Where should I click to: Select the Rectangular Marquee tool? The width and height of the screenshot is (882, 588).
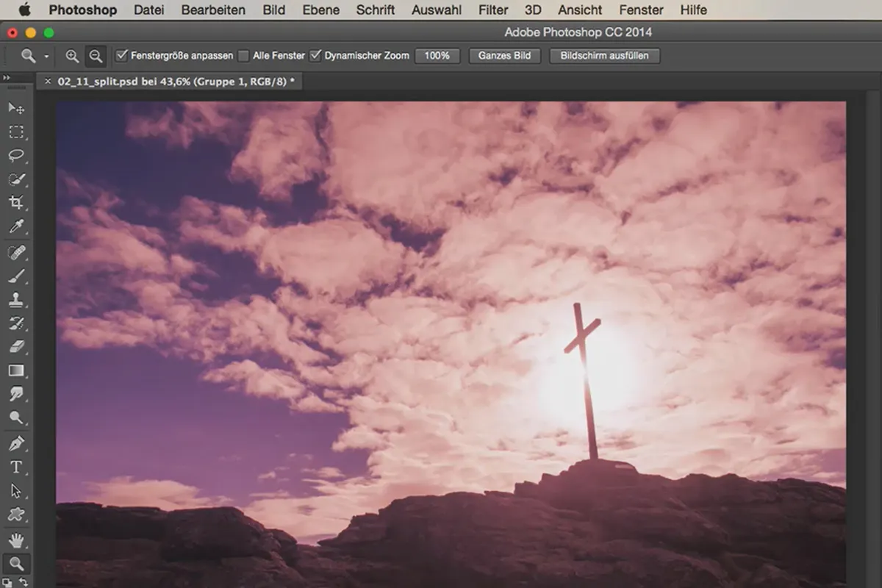(x=16, y=132)
